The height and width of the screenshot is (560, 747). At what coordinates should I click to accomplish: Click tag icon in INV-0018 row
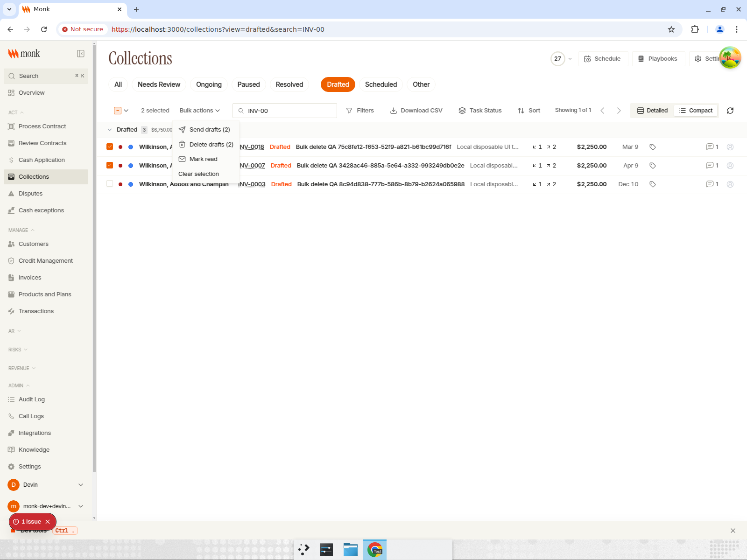point(653,147)
